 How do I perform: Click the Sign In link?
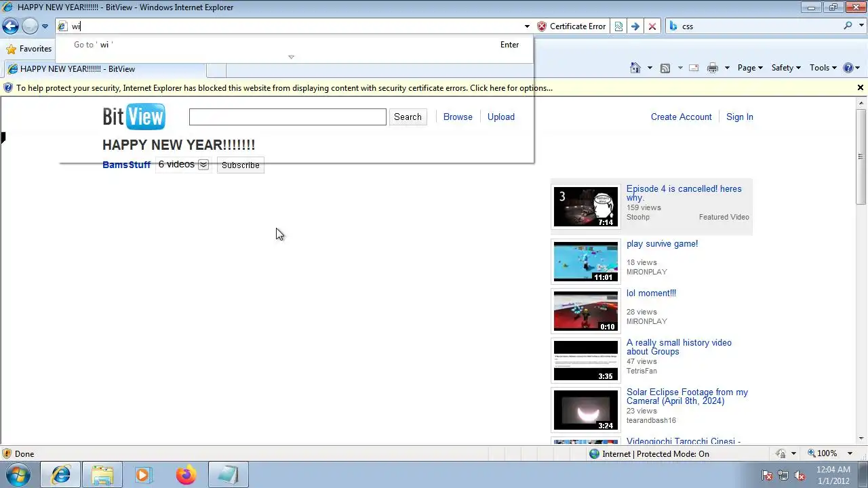[740, 117]
